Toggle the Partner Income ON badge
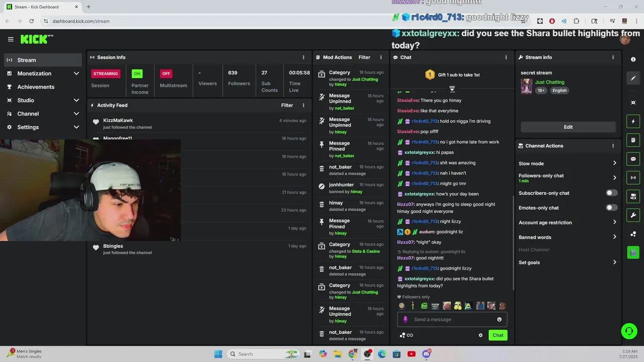Screen dimensions: 644x362 click(x=137, y=73)
